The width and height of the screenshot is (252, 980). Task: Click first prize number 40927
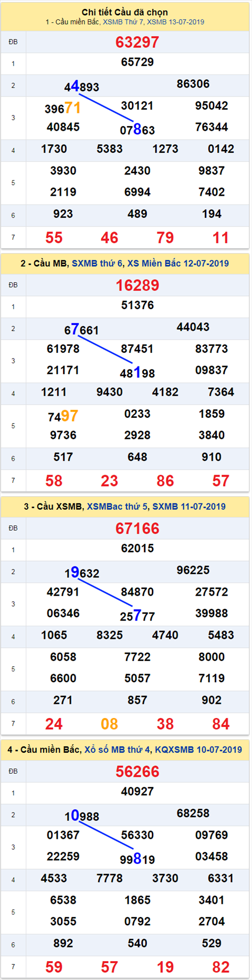pyautogui.click(x=138, y=791)
